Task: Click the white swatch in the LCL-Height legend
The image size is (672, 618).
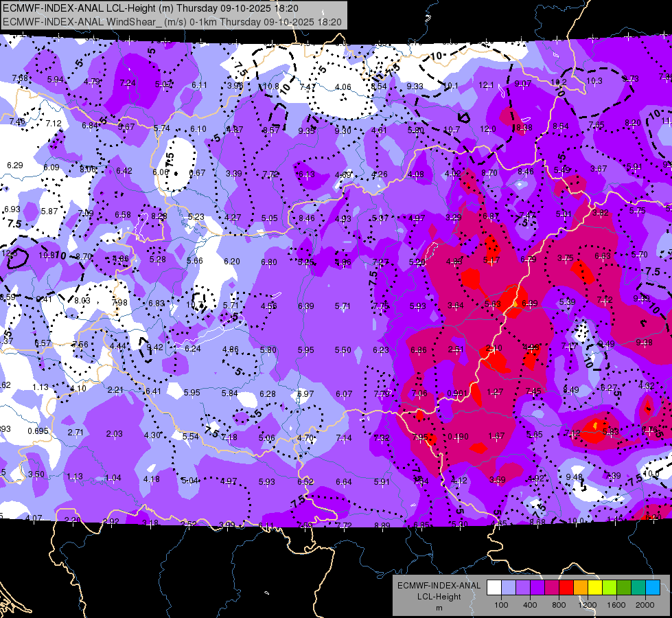Action: pyautogui.click(x=494, y=588)
